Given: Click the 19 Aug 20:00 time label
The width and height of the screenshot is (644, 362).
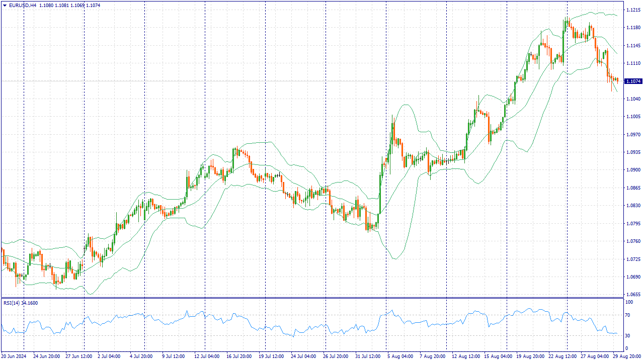Looking at the screenshot, I should click(x=528, y=356).
